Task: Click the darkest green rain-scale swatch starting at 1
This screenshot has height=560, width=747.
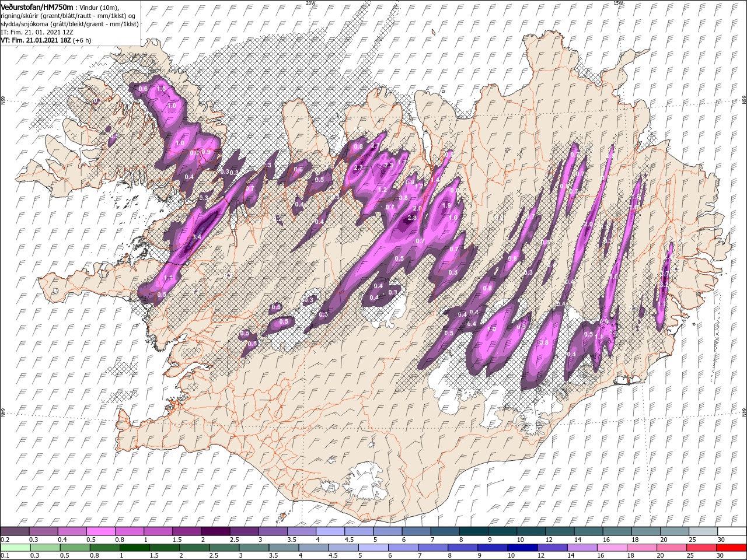Action: (133, 548)
